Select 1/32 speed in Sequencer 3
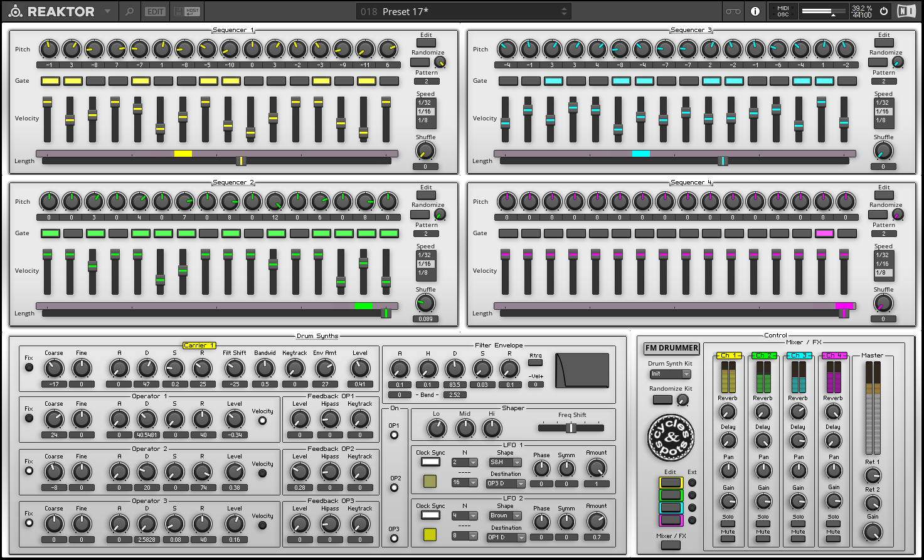 [883, 103]
